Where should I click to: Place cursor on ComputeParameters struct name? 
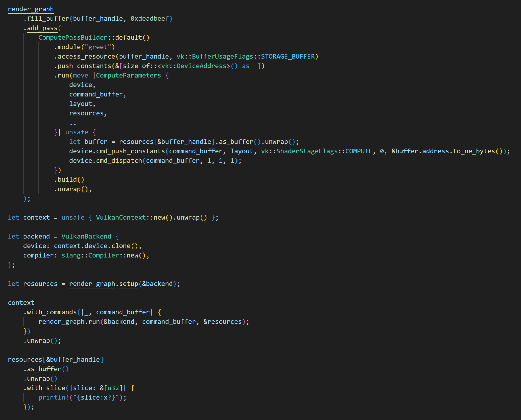point(128,76)
